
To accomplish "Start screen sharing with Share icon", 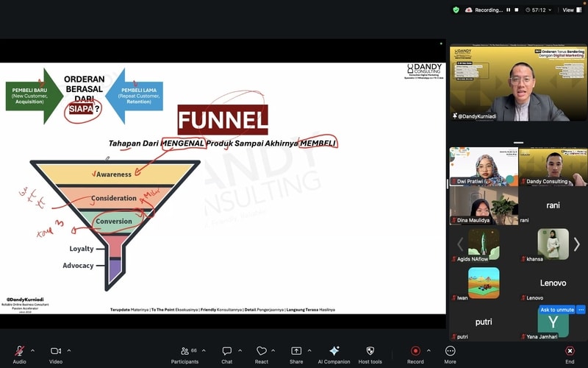I will (x=296, y=351).
